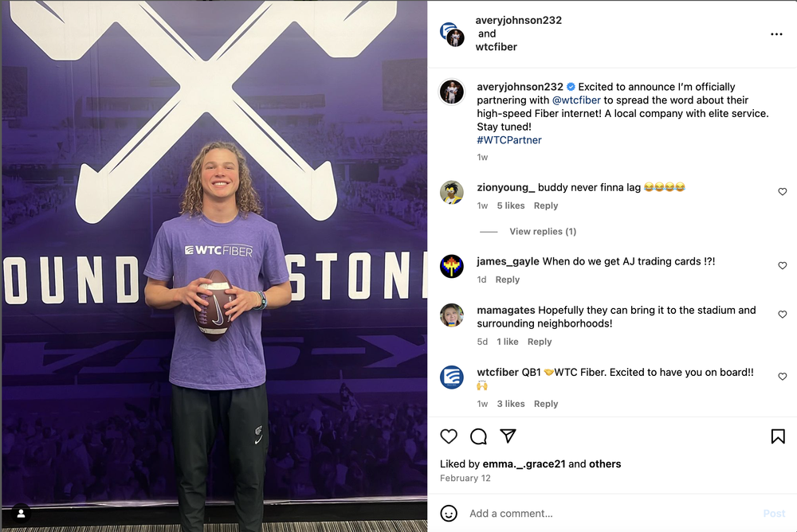Open the three-dot more options menu
The image size is (797, 532).
(776, 34)
